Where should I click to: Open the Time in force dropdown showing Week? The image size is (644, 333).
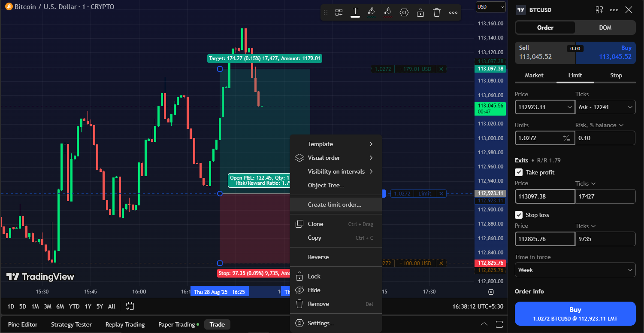coord(575,270)
